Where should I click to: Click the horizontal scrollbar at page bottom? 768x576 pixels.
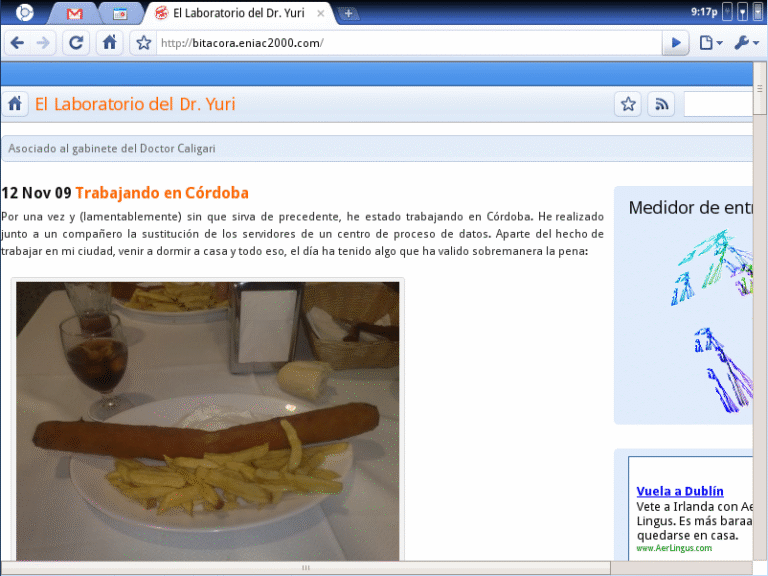(x=306, y=568)
